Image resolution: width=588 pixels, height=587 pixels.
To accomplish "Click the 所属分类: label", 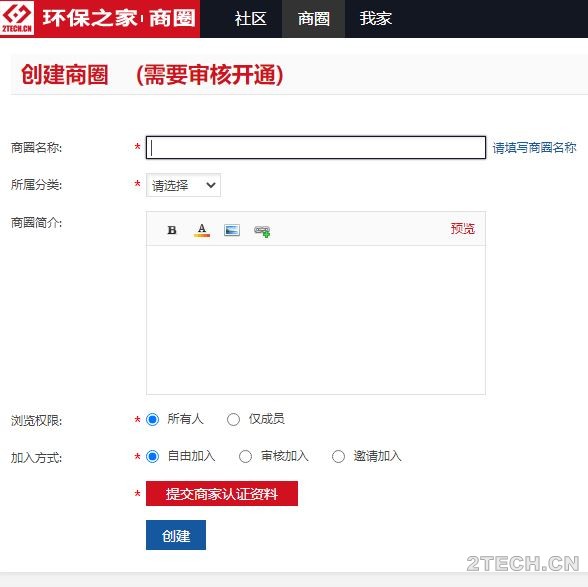I will 36,185.
